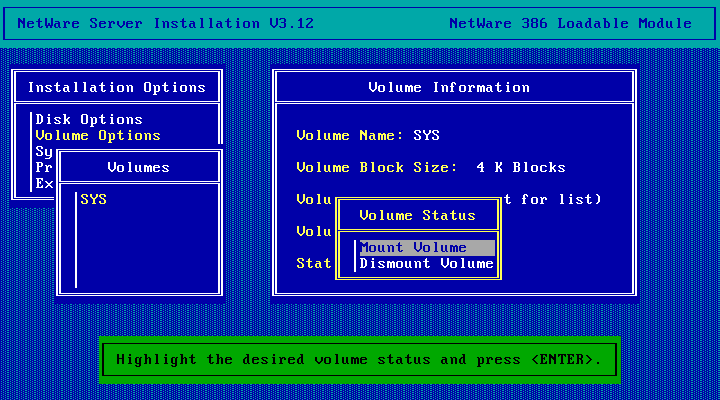Click the Volume Block Size label
Screen dimensions: 720x400
(x=377, y=168)
